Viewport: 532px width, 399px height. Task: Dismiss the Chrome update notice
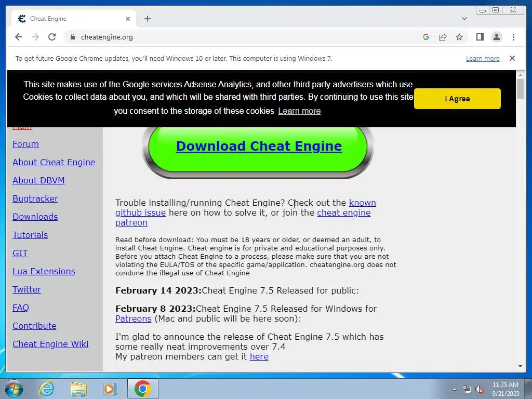click(512, 58)
